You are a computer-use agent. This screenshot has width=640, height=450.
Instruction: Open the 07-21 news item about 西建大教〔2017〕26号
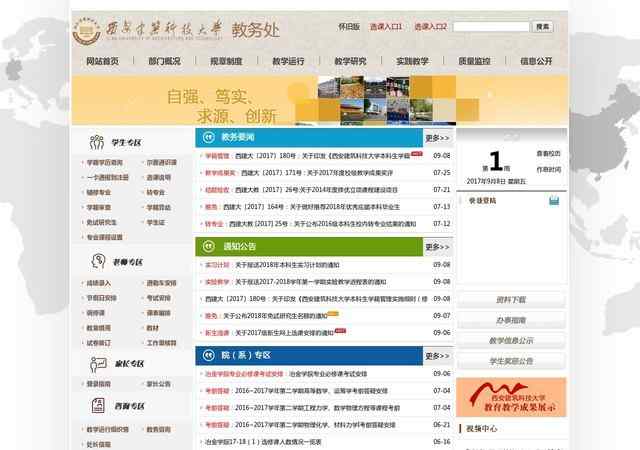[301, 190]
